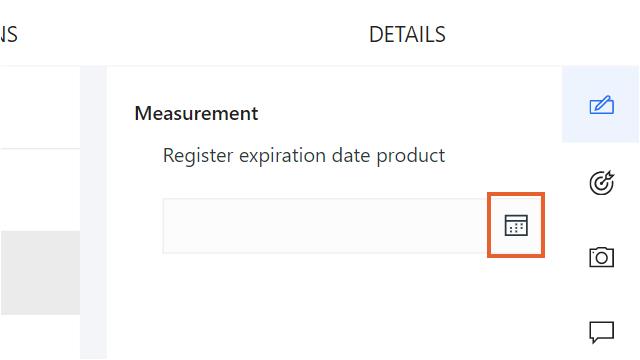Open the comment speech bubble panel

point(601,332)
